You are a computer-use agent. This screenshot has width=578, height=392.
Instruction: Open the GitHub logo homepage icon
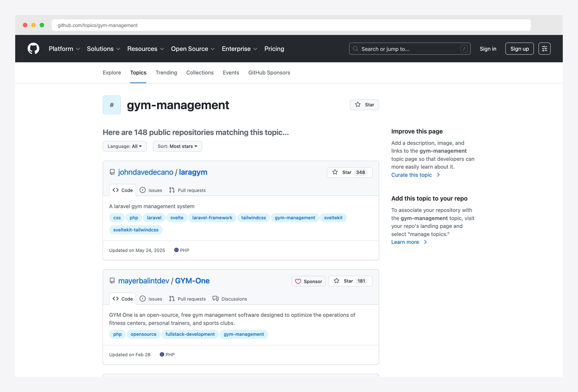pos(33,49)
